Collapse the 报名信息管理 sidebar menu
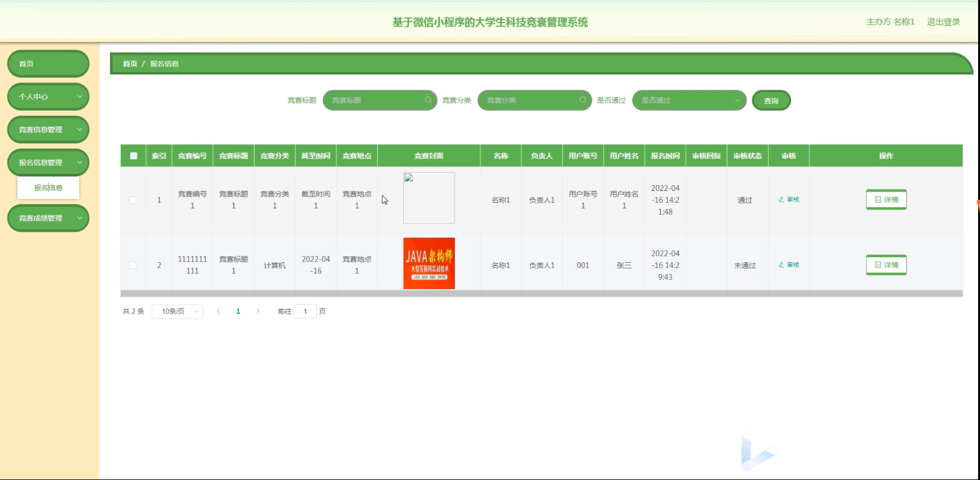 tap(48, 163)
